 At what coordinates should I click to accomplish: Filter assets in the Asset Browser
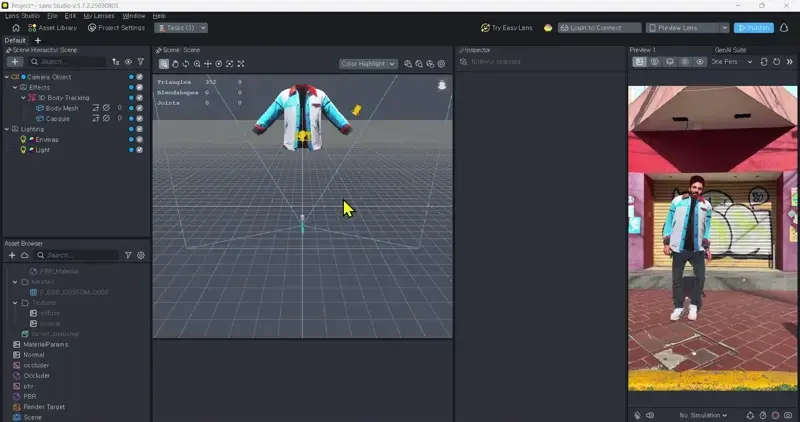point(128,255)
